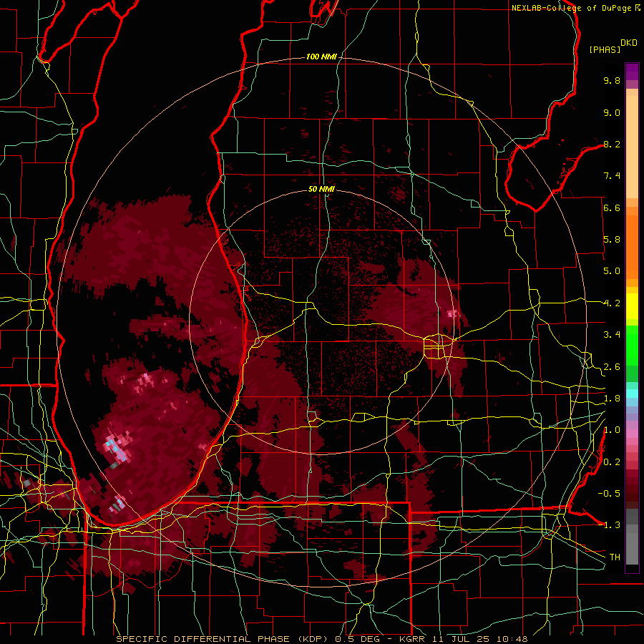
Task: Click the 11 JUL 25 date text
Action: click(x=461, y=639)
